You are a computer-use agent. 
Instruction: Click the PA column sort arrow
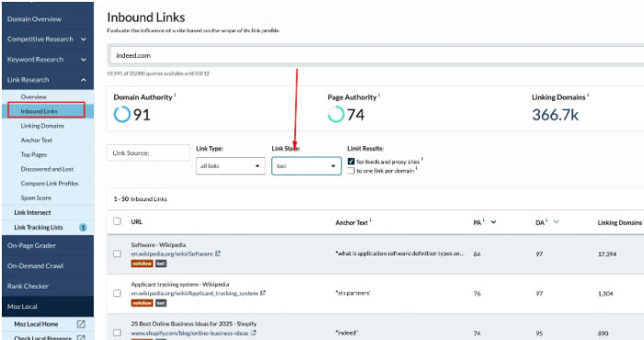(493, 221)
